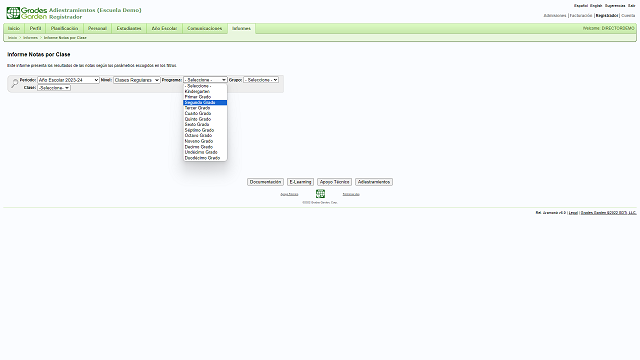
Task: Open the Facturación module link
Action: (581, 16)
